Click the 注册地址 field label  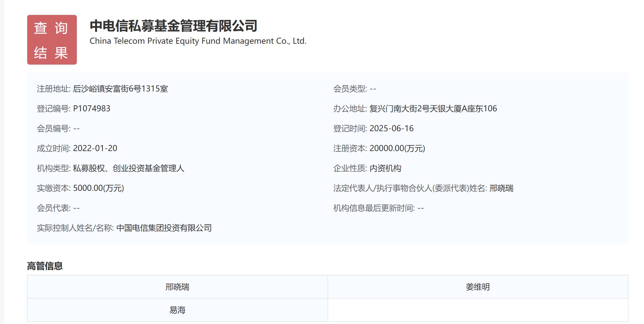click(54, 89)
